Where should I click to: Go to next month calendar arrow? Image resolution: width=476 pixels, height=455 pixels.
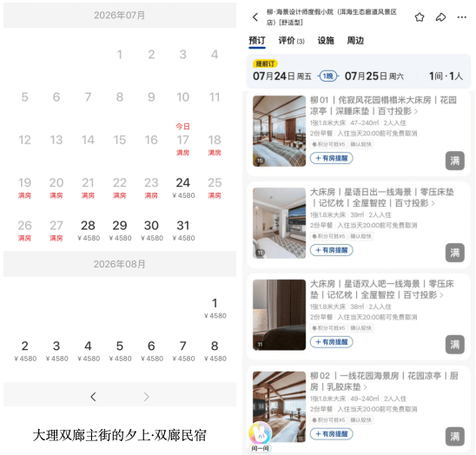coord(146,397)
